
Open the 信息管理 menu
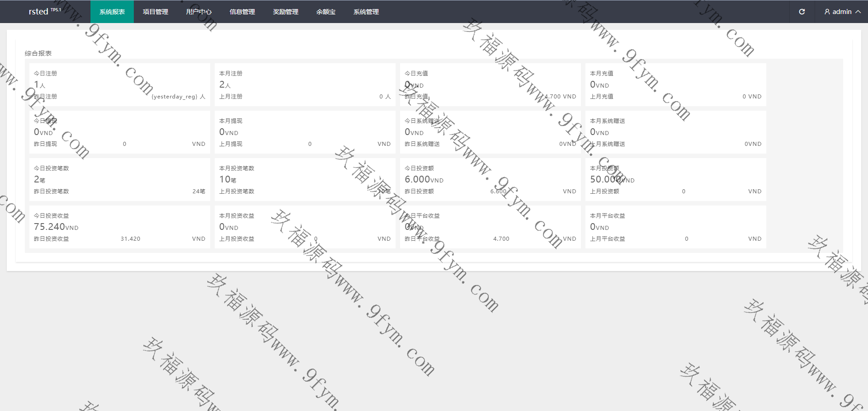[242, 12]
